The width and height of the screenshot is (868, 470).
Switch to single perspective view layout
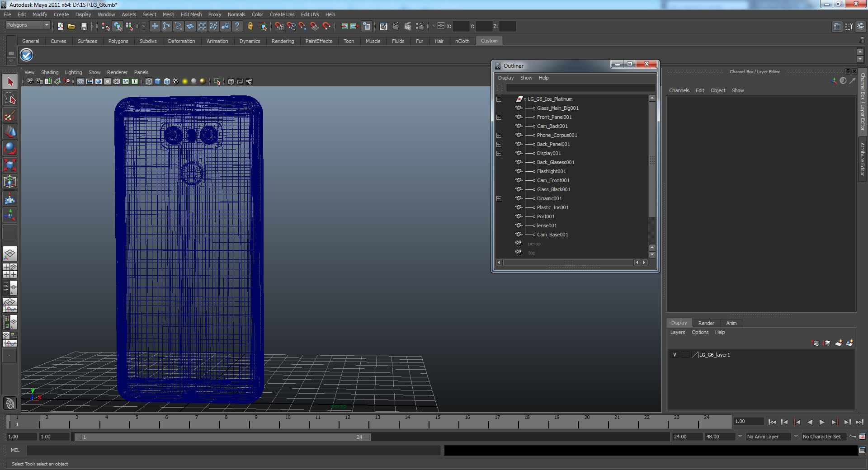coord(10,254)
